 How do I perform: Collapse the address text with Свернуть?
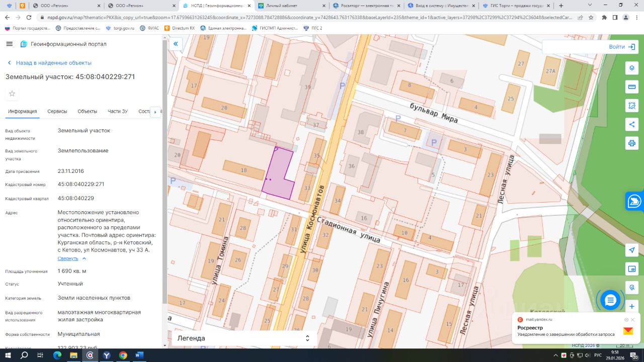tap(72, 258)
